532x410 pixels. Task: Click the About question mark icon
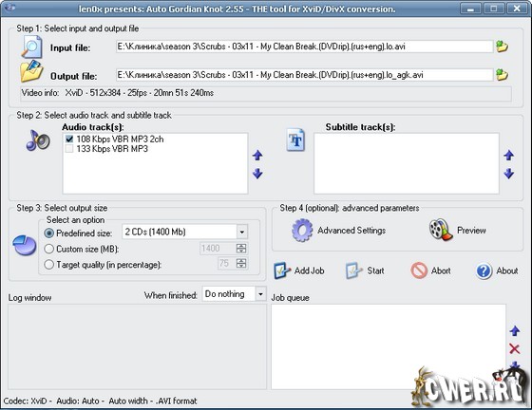(x=484, y=271)
